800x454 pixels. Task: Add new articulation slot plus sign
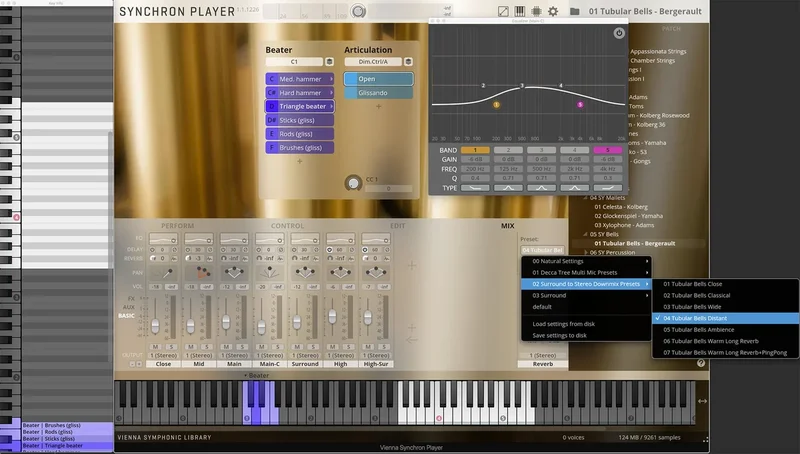click(x=379, y=107)
